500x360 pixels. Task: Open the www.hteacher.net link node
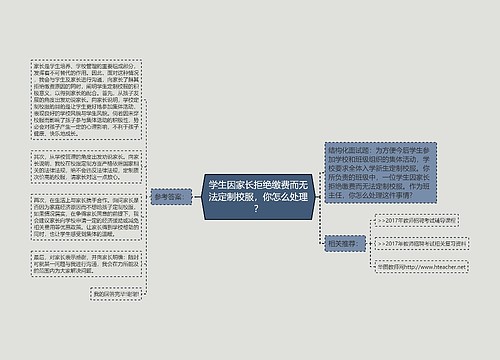coord(422,267)
